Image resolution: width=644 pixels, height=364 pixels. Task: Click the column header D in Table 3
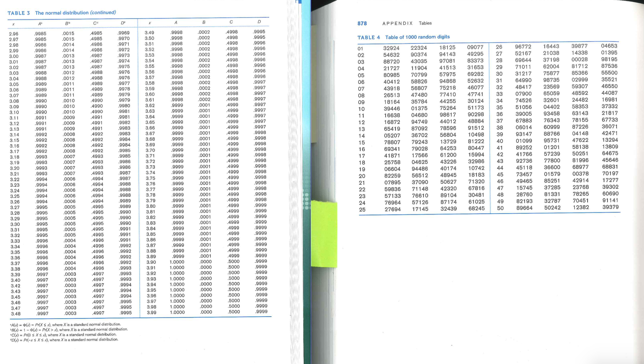[x=122, y=23]
